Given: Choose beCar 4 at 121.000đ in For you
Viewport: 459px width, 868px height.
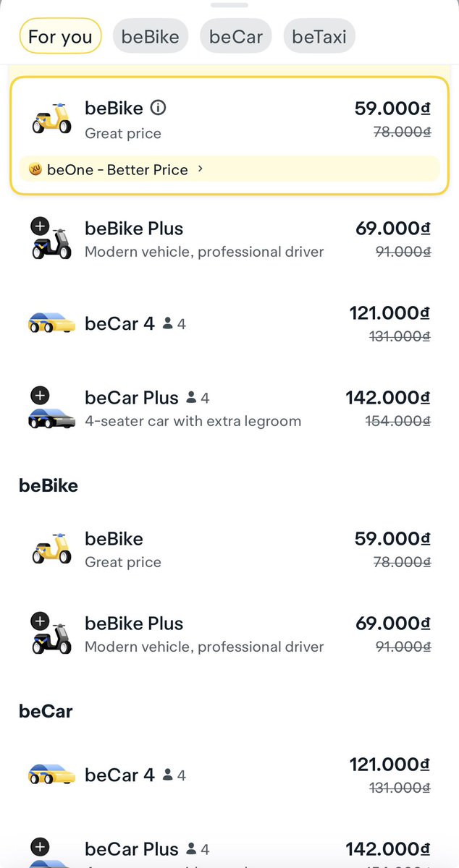Looking at the screenshot, I should 230,323.
